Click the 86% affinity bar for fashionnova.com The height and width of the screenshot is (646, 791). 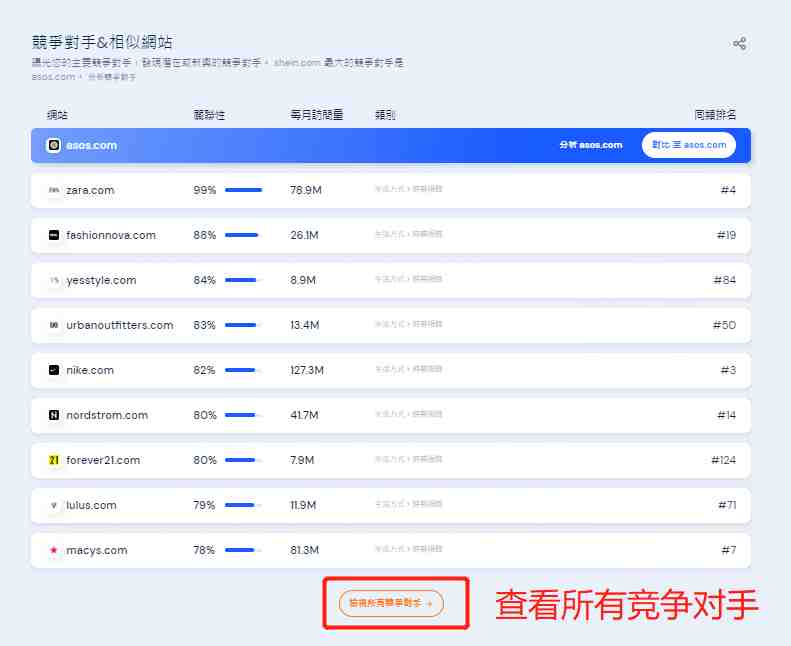[244, 235]
